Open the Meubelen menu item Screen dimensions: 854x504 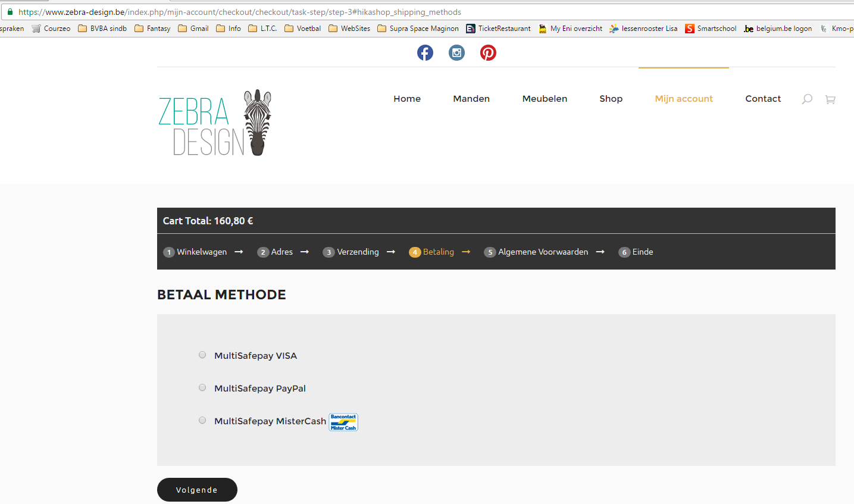tap(545, 99)
